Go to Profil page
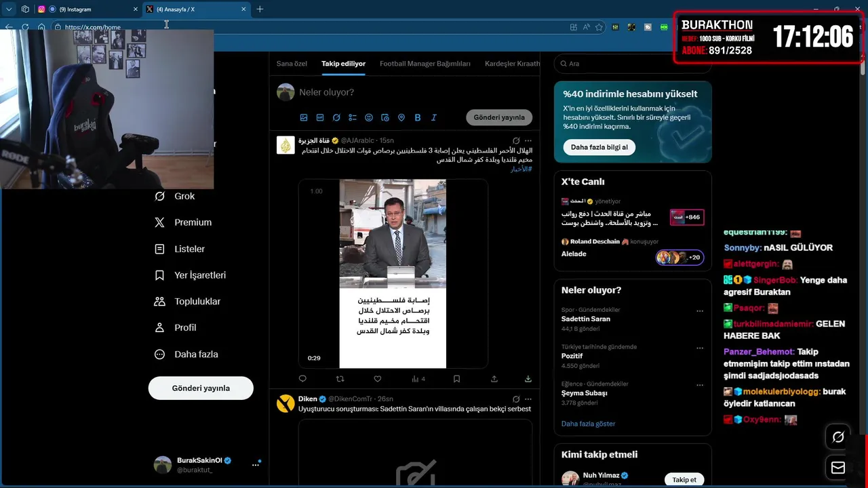This screenshot has width=868, height=488. coord(176,327)
